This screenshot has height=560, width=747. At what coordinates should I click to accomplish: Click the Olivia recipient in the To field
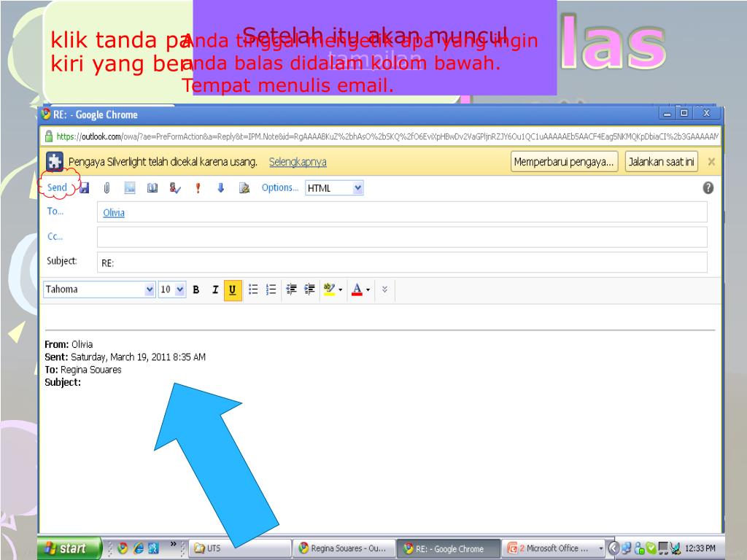(x=114, y=213)
